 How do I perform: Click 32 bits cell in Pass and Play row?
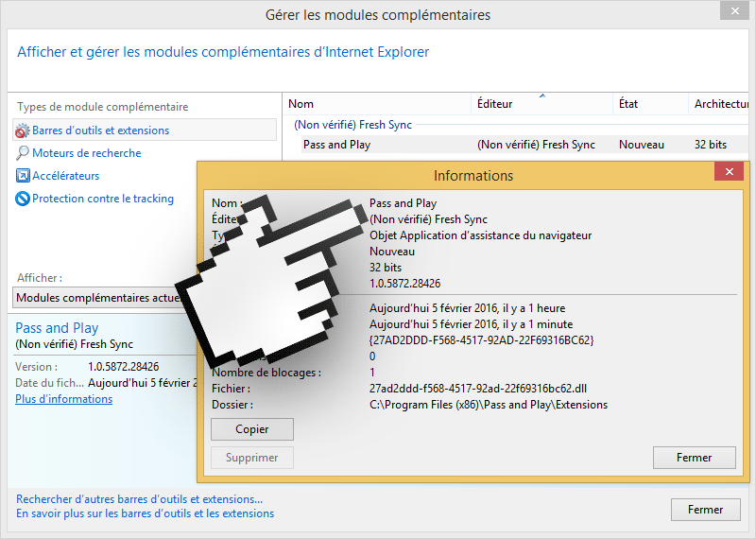[x=711, y=145]
